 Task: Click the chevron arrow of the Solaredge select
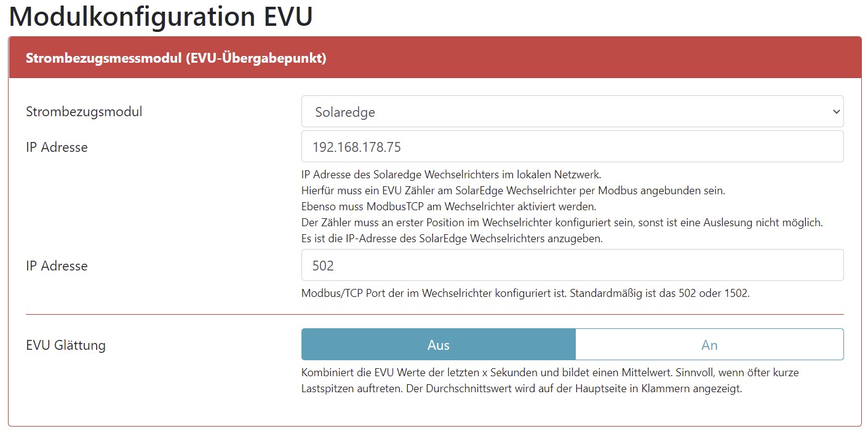[835, 112]
